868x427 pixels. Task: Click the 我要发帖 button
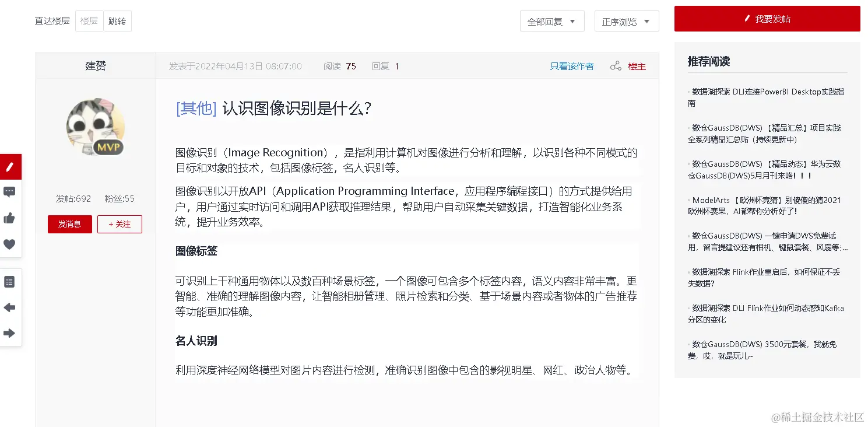point(767,19)
